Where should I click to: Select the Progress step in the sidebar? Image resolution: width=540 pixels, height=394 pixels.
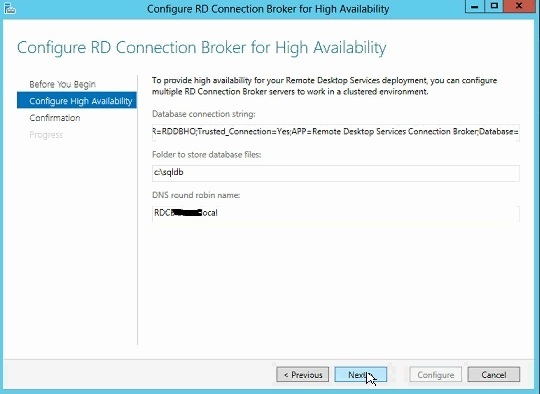pyautogui.click(x=46, y=135)
